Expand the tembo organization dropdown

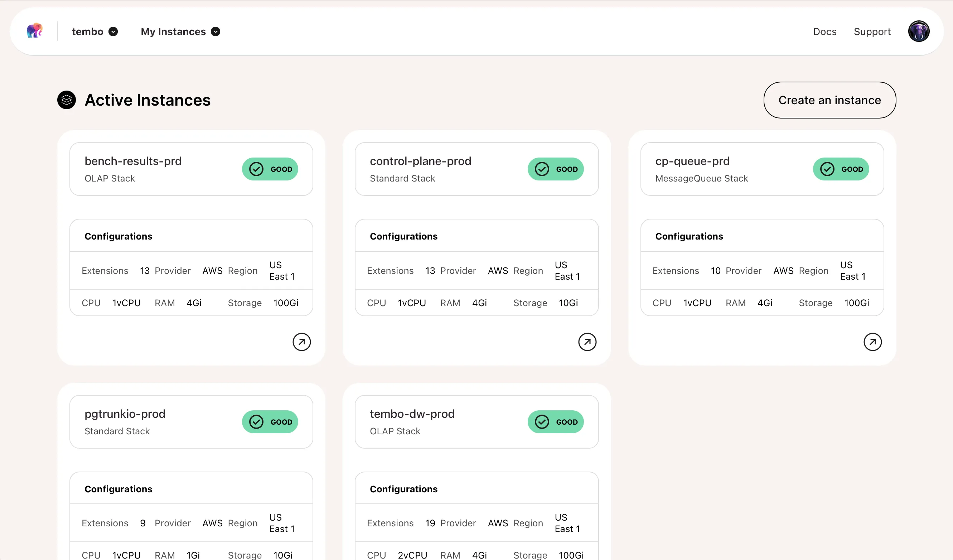pos(95,32)
